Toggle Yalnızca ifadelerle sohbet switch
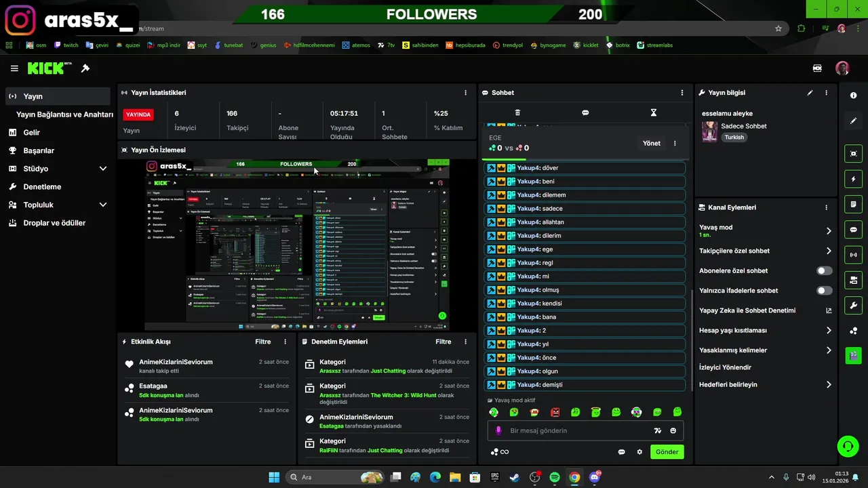868x488 pixels. pyautogui.click(x=824, y=291)
